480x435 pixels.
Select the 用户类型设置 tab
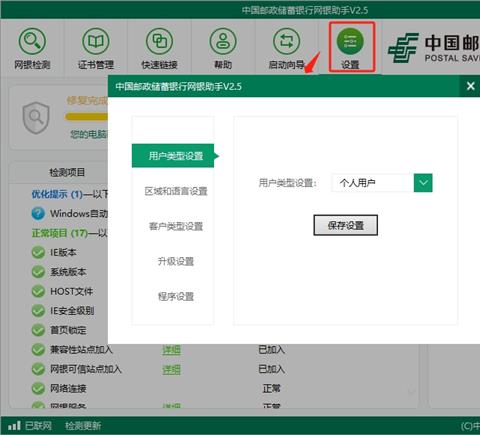click(x=173, y=156)
